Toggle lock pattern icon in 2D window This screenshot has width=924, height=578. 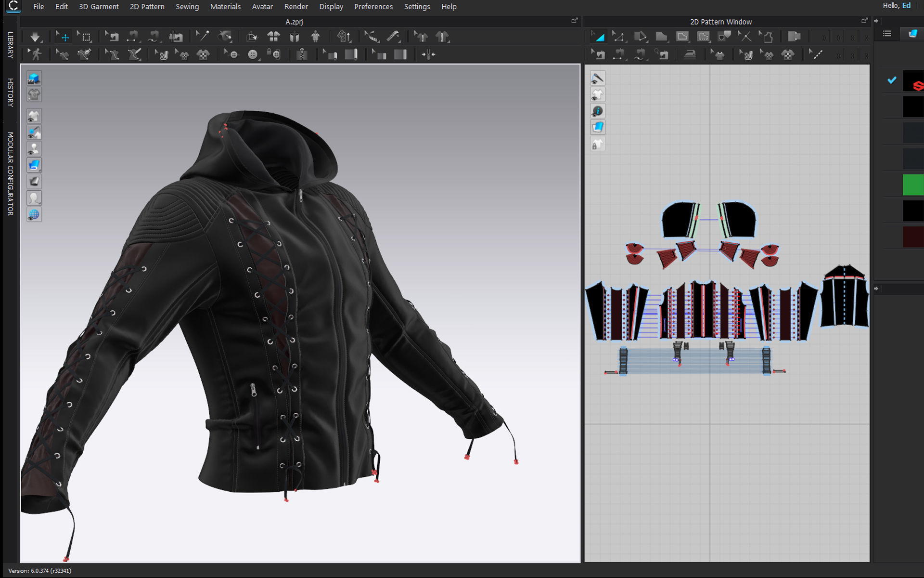click(x=597, y=144)
